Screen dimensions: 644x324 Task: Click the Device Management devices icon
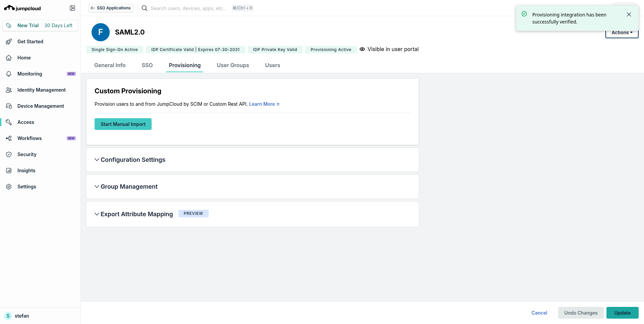click(9, 106)
